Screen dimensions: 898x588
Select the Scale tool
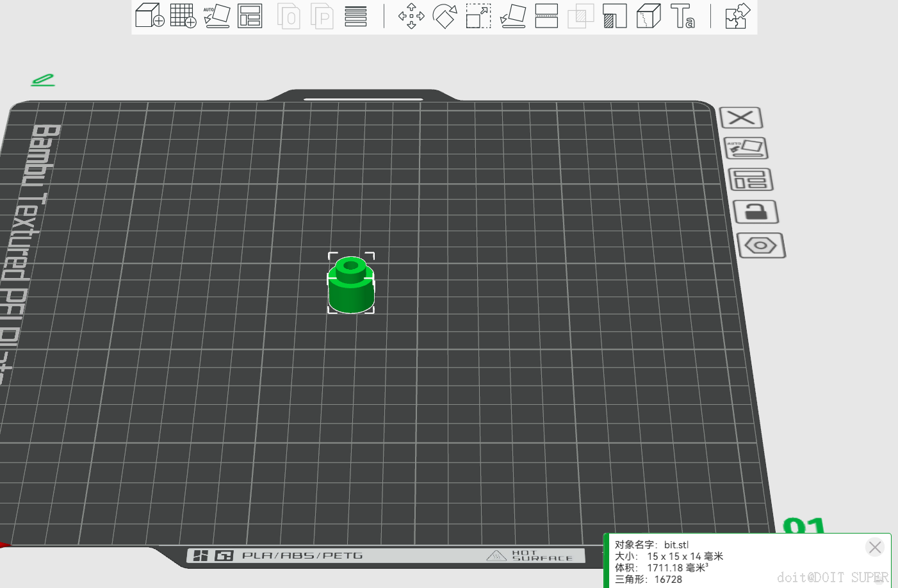click(x=478, y=16)
